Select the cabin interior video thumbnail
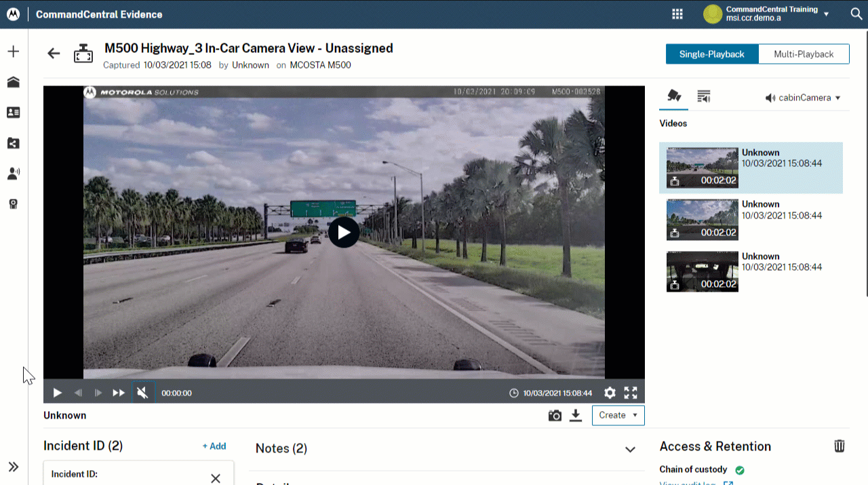The width and height of the screenshot is (868, 485). [702, 271]
